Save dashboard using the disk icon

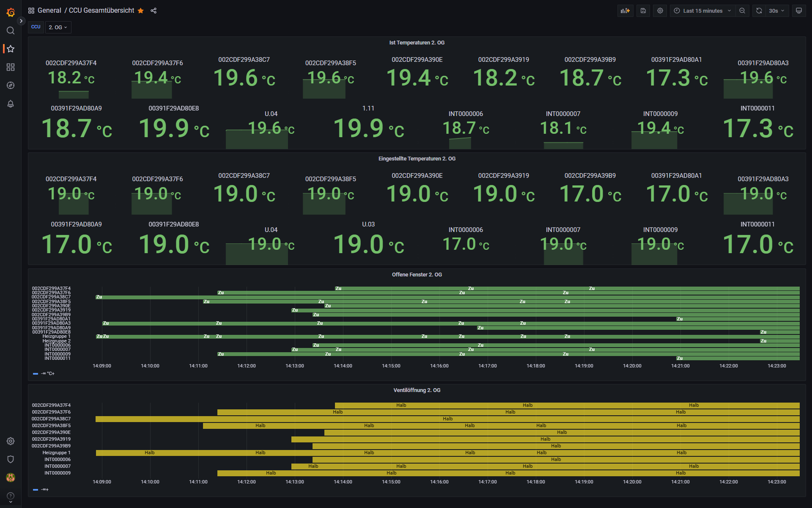tap(643, 11)
